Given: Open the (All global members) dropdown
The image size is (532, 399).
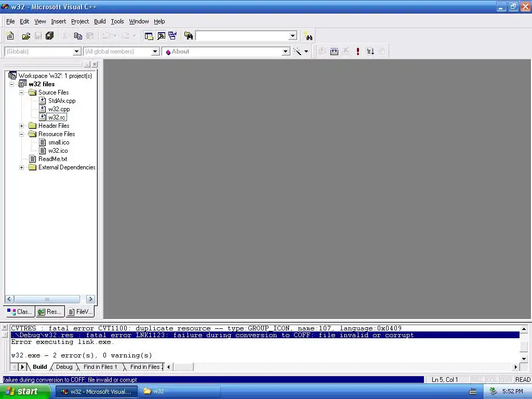Looking at the screenshot, I should [155, 51].
